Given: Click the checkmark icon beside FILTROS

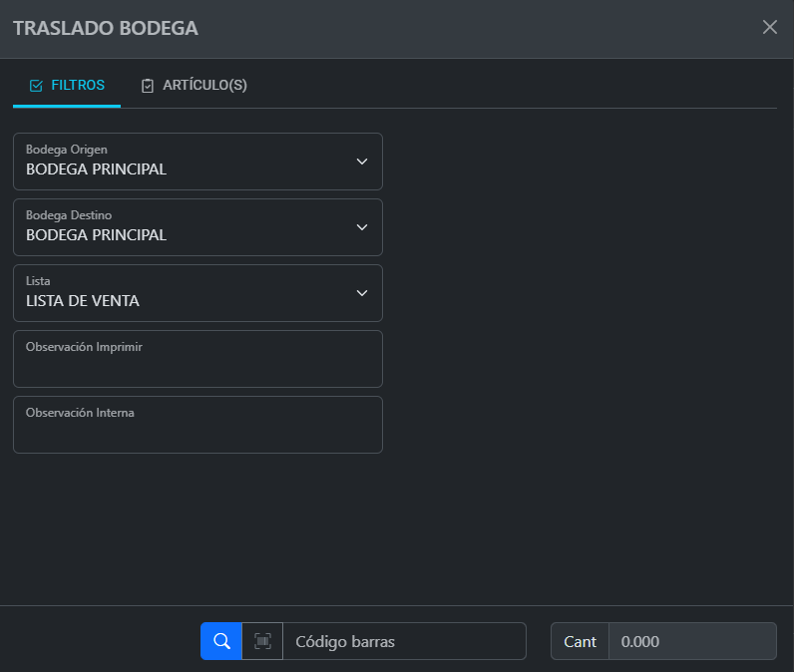Looking at the screenshot, I should coord(36,86).
